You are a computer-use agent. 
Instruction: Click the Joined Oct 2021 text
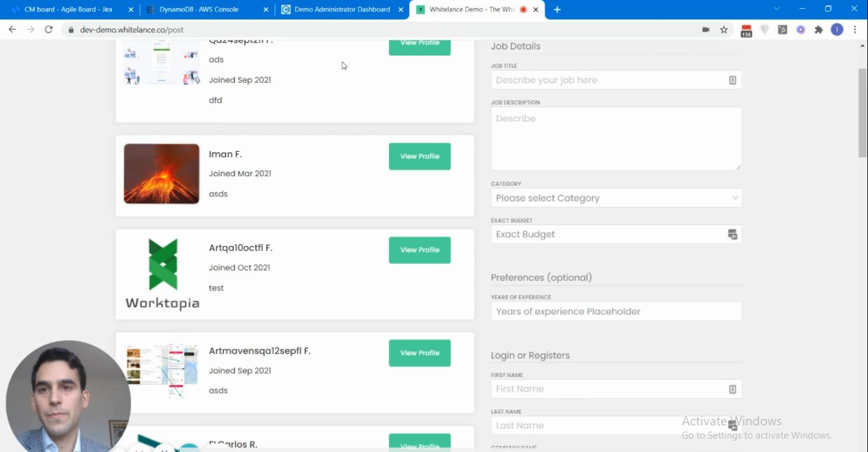240,268
